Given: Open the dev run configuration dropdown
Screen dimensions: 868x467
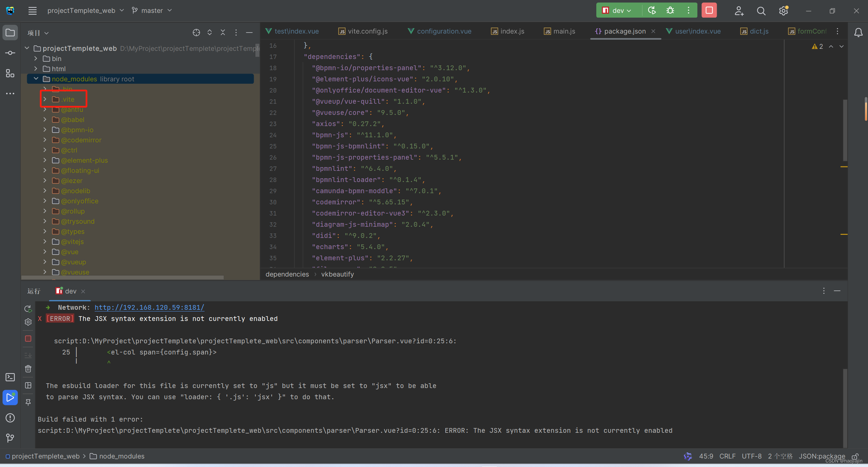Looking at the screenshot, I should tap(618, 11).
